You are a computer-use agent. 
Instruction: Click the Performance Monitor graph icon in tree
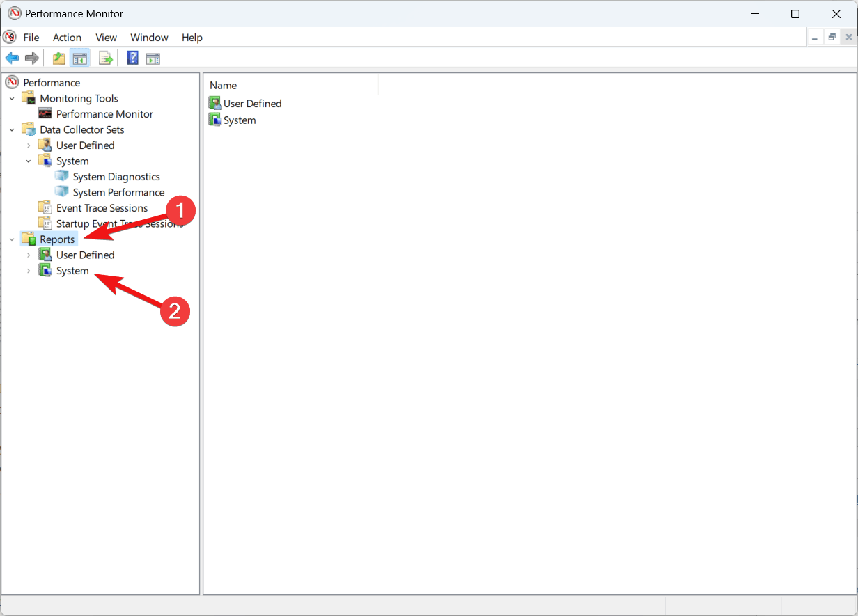click(x=45, y=113)
